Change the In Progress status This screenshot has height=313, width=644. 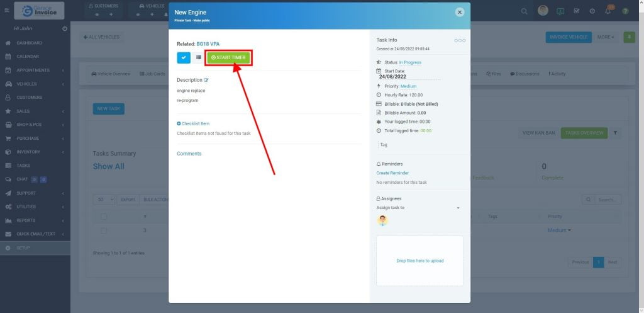pos(410,62)
